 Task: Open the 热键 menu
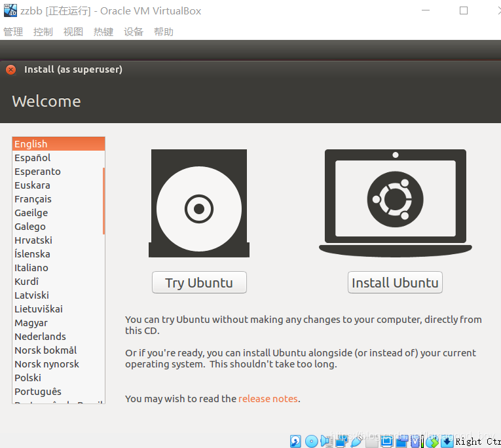click(x=103, y=31)
